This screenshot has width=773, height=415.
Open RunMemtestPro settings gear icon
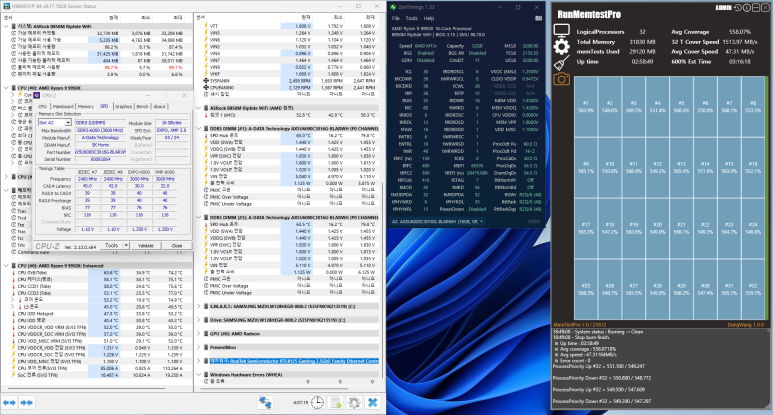(x=562, y=47)
